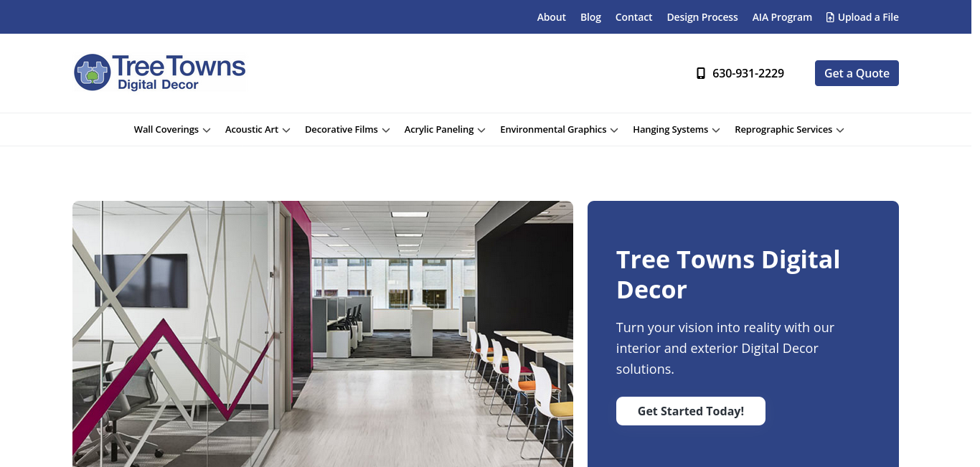Screen dimensions: 980x467
Task: Expand the chevron next to Acrylic Paneling
Action: point(481,131)
